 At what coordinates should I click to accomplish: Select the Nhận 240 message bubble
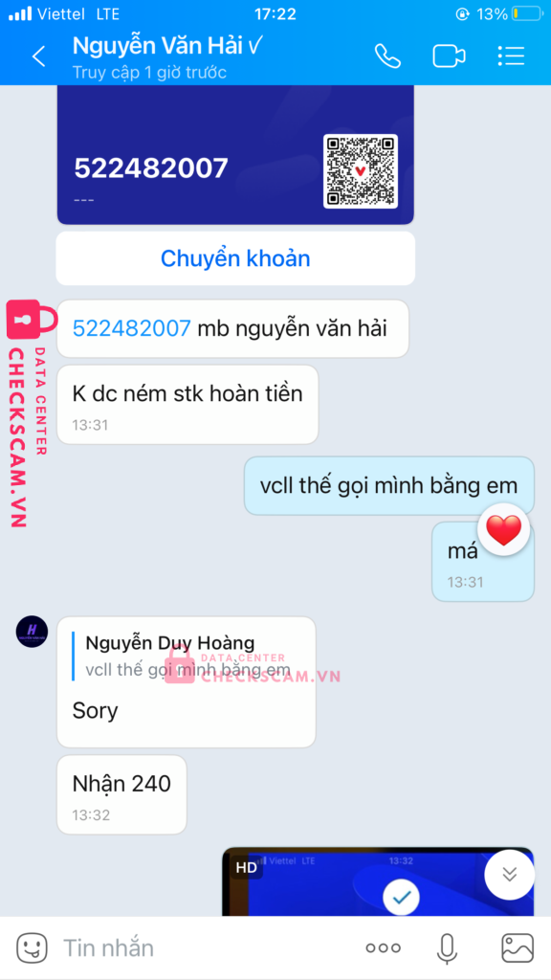click(121, 794)
